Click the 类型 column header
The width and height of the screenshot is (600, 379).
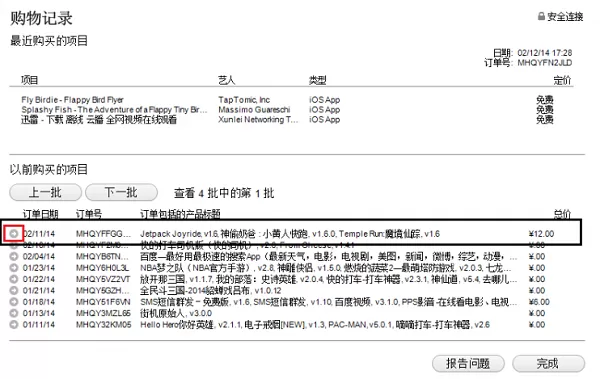click(318, 80)
